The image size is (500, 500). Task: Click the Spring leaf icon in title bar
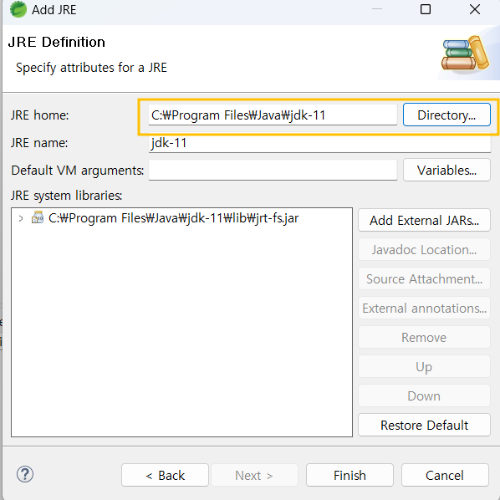tap(18, 9)
